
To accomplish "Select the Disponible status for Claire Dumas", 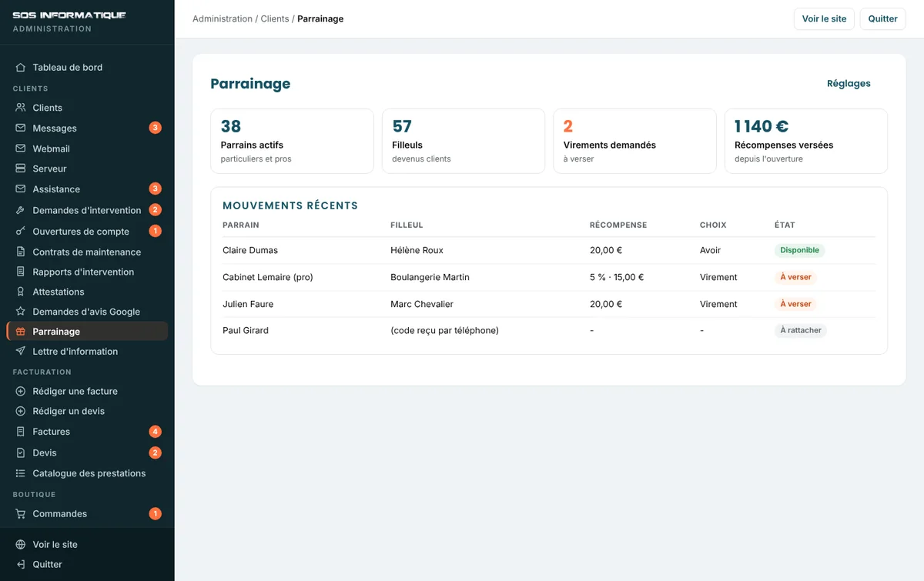I will [799, 250].
